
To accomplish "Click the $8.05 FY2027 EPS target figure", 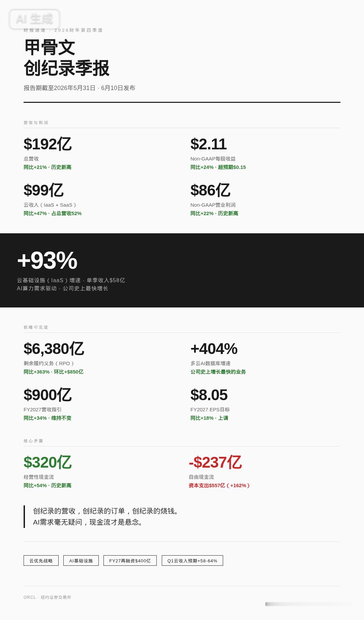I will pyautogui.click(x=209, y=395).
